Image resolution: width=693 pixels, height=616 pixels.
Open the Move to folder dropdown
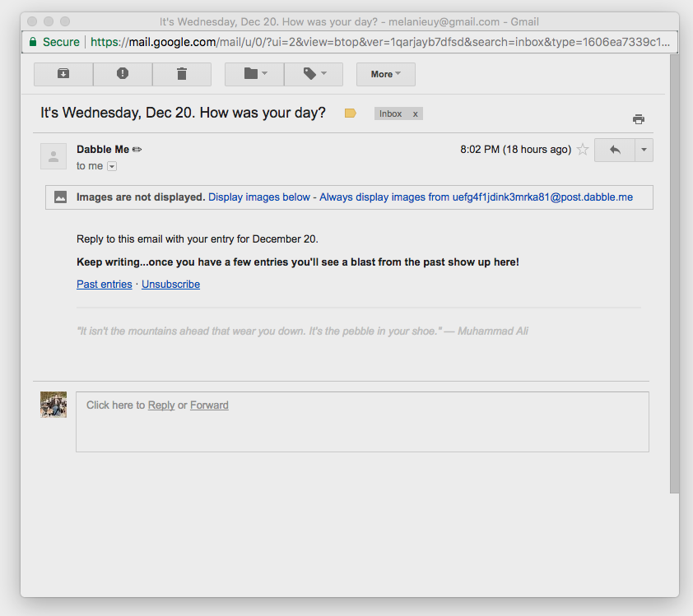[x=254, y=74]
